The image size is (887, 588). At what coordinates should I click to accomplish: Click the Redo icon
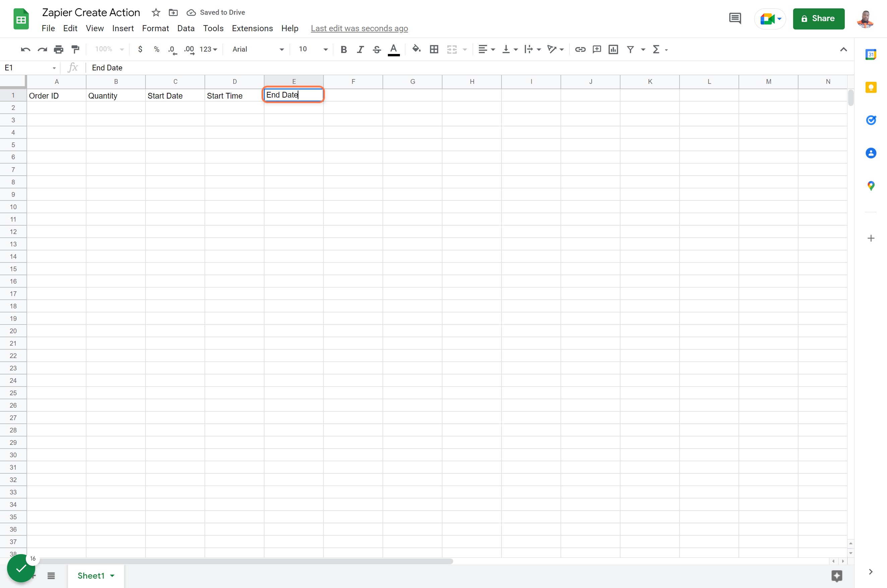tap(42, 49)
